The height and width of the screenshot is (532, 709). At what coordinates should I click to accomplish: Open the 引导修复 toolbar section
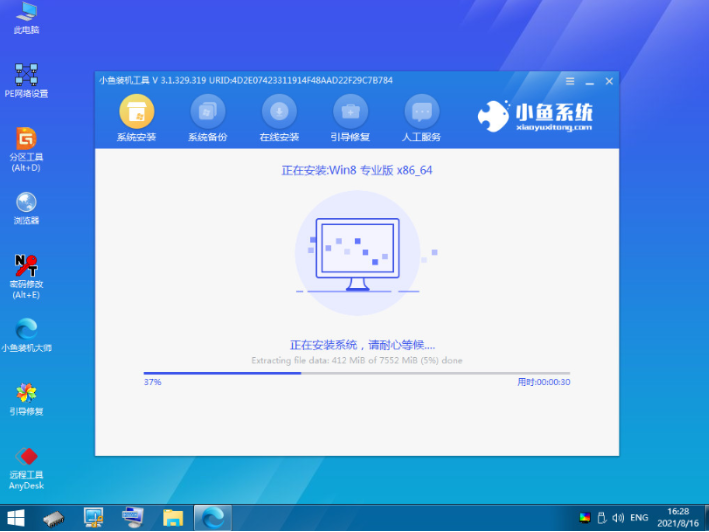tap(350, 118)
